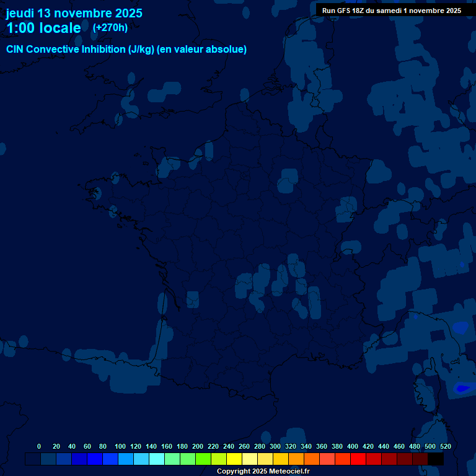Select the 180 mint green swatch
The height and width of the screenshot is (476, 476).
[172, 459]
